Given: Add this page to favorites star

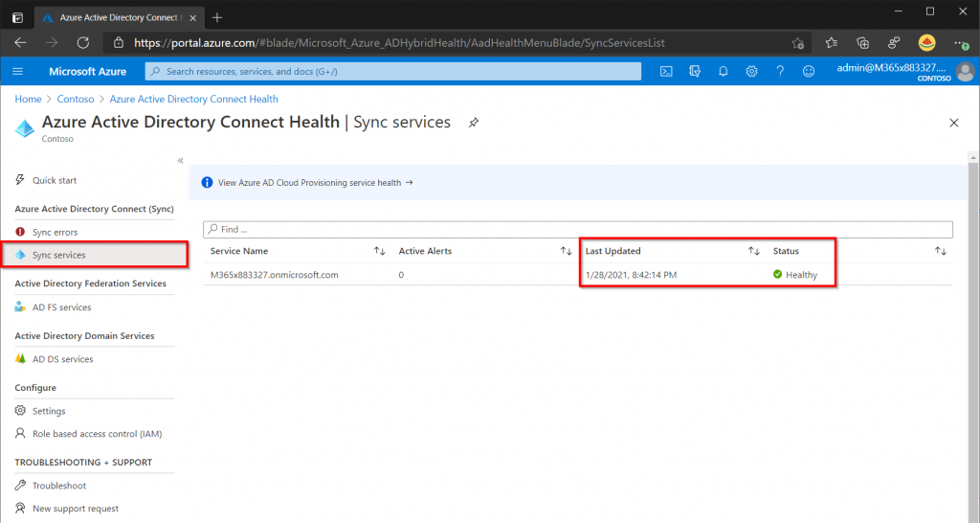Looking at the screenshot, I should click(x=797, y=42).
